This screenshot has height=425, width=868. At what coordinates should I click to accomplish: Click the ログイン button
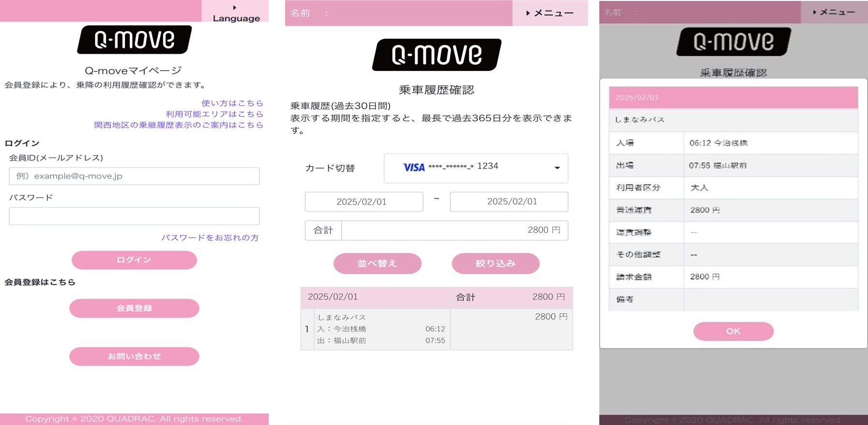pyautogui.click(x=134, y=260)
